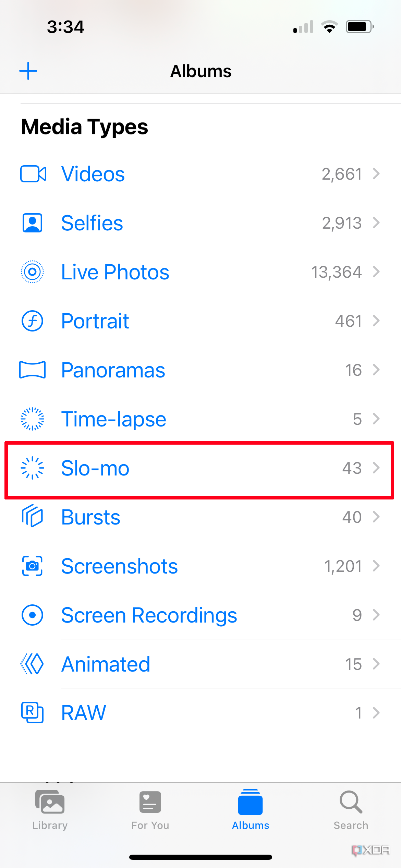Open the Live Photos album via its chevron

(x=377, y=272)
